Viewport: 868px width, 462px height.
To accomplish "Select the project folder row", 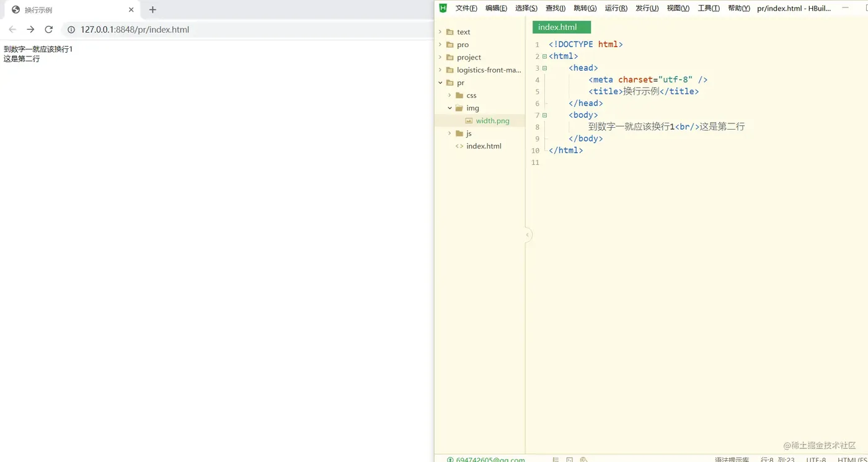I will pyautogui.click(x=480, y=57).
